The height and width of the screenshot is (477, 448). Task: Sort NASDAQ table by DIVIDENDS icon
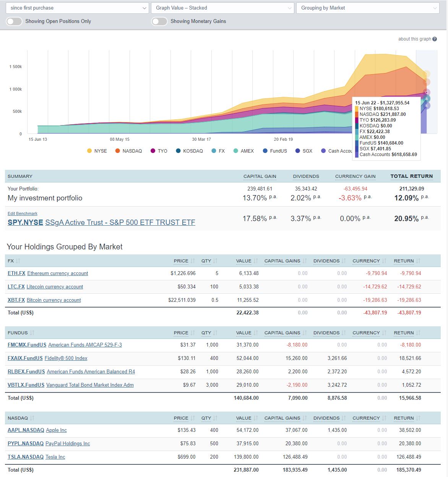click(344, 418)
